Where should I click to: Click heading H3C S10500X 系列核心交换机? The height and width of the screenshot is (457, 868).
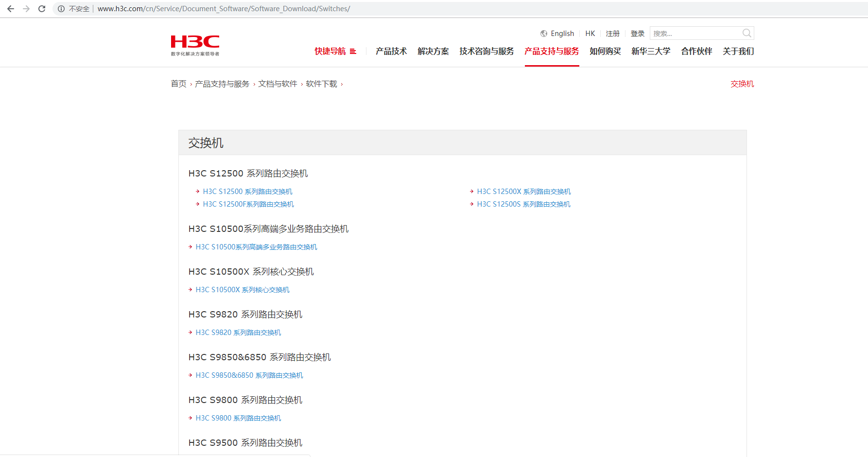pos(251,272)
